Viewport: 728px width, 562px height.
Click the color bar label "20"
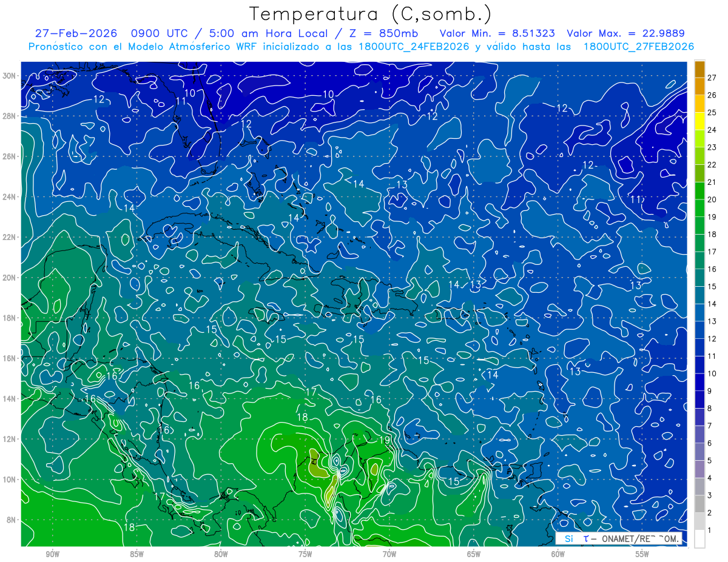pyautogui.click(x=712, y=199)
